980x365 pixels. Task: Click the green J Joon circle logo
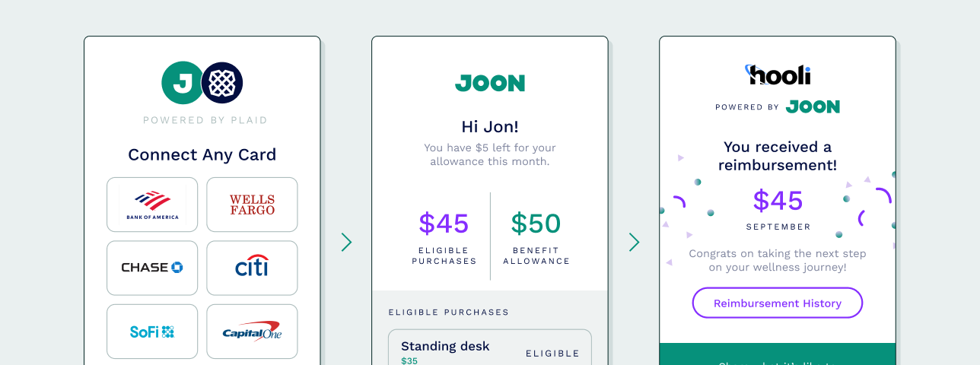183,83
